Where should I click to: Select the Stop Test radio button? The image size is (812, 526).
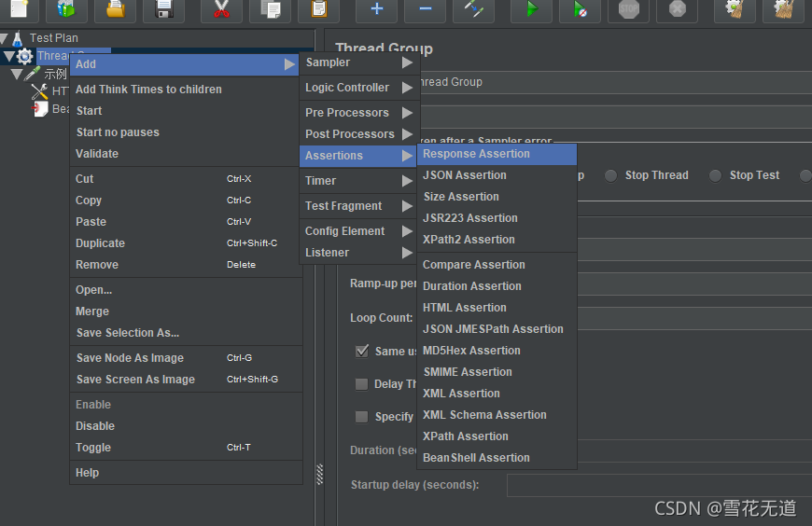click(715, 175)
